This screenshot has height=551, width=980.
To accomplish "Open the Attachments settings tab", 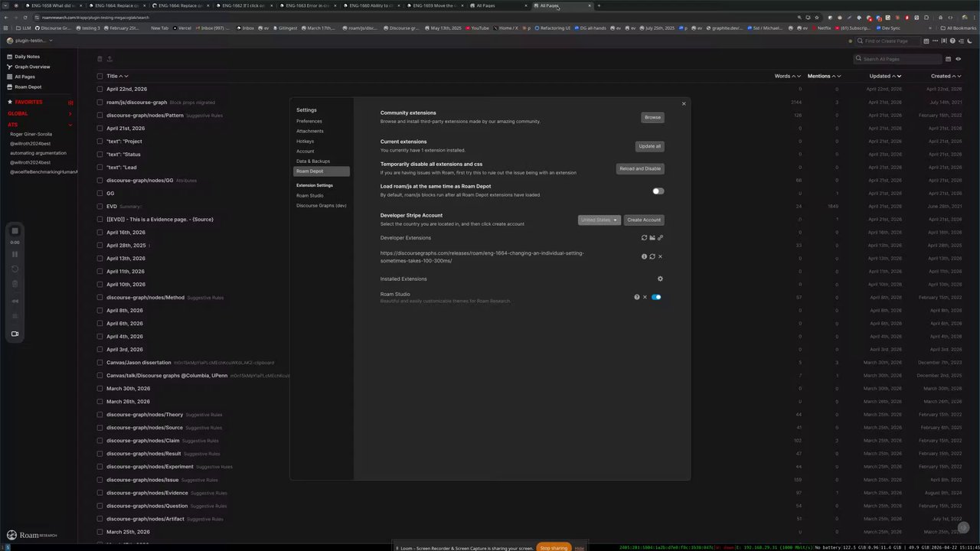I will click(x=310, y=131).
